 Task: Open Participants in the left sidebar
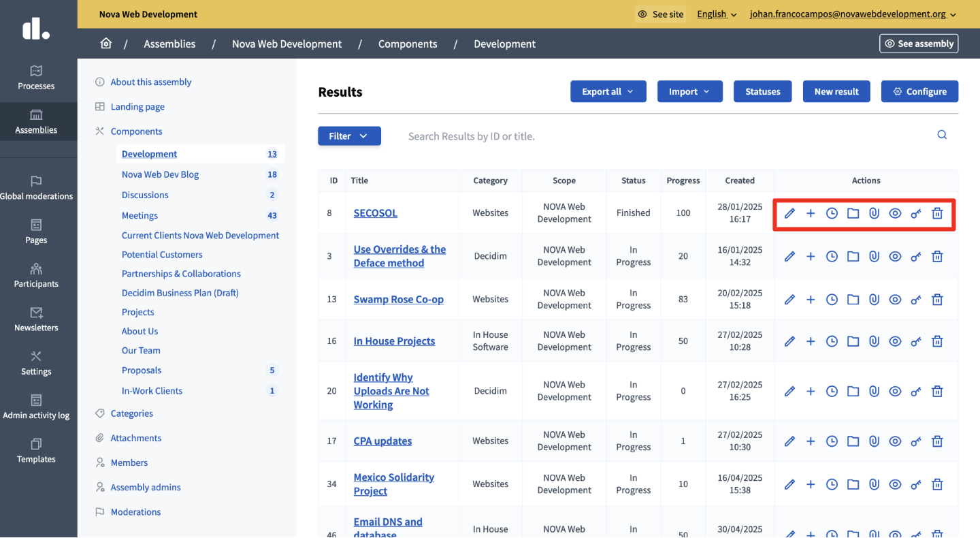[x=36, y=276]
